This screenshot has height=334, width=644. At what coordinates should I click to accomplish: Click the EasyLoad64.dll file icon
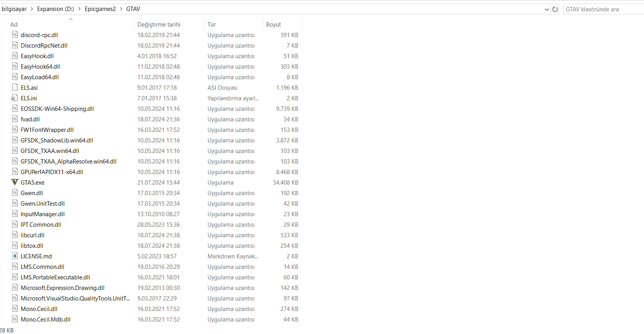[x=15, y=77]
